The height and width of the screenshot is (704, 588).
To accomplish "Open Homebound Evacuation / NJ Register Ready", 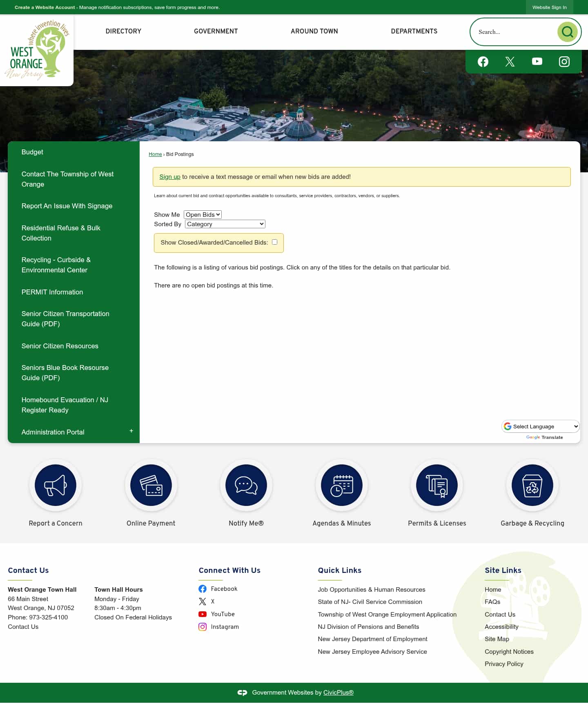I will coord(73,405).
